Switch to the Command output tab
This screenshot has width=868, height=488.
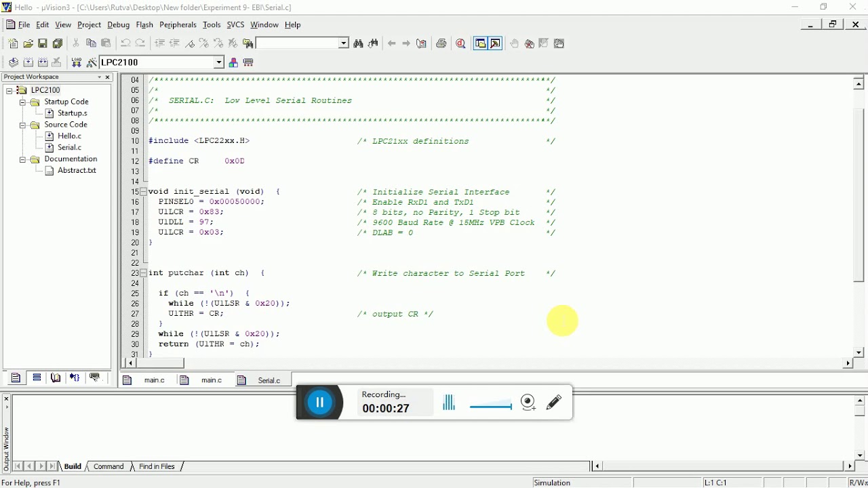[108, 467]
